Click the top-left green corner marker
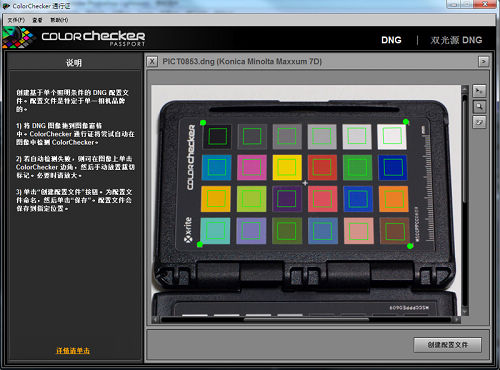500x370 pixels. pyautogui.click(x=203, y=123)
